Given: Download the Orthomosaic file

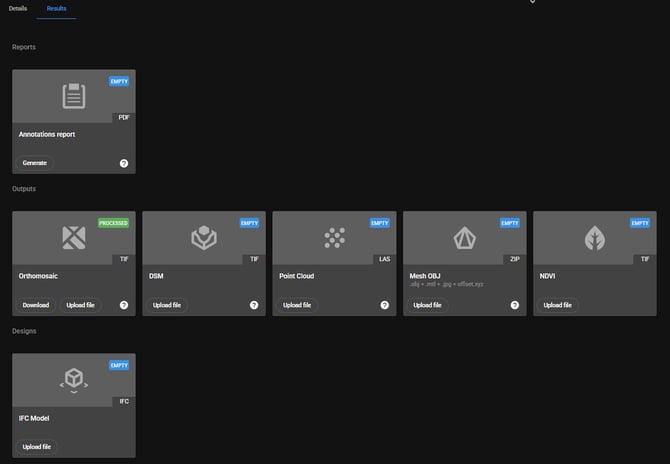Looking at the screenshot, I should point(36,305).
